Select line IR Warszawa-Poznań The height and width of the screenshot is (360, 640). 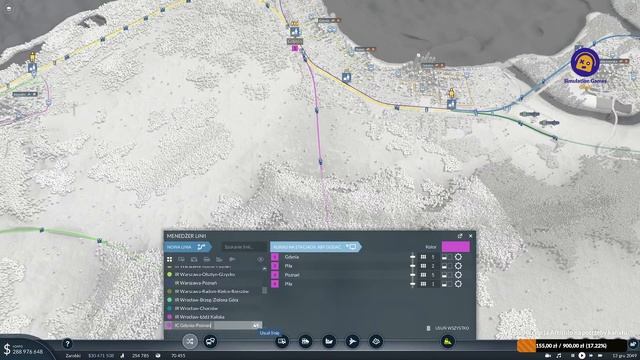[x=196, y=283]
